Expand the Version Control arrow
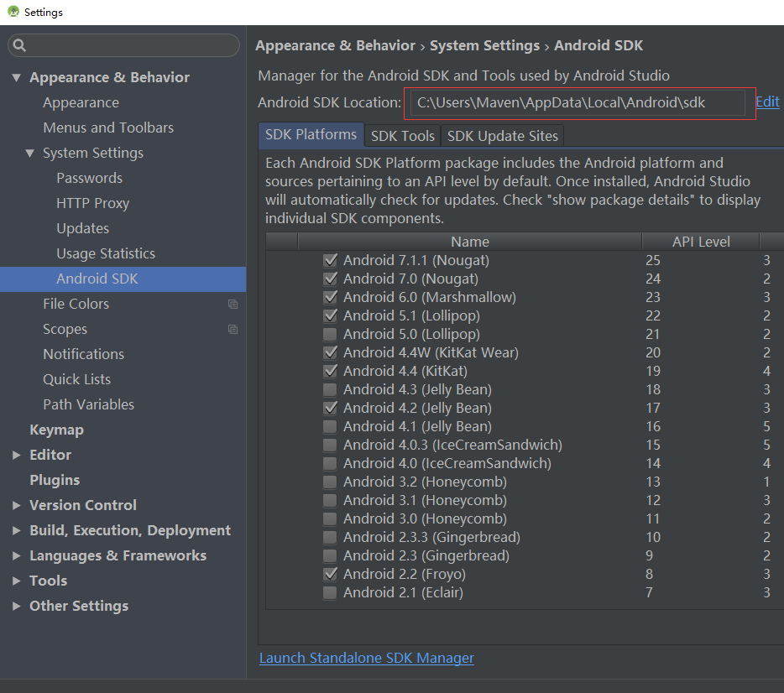The image size is (784, 693). coord(17,505)
